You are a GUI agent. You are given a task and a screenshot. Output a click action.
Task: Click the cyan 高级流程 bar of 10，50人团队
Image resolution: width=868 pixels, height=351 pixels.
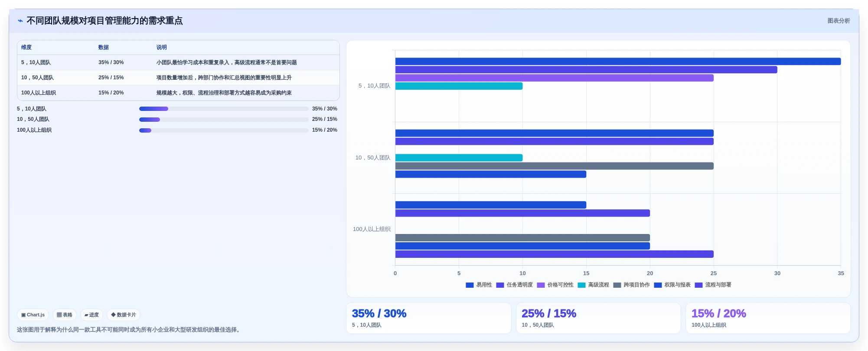459,158
